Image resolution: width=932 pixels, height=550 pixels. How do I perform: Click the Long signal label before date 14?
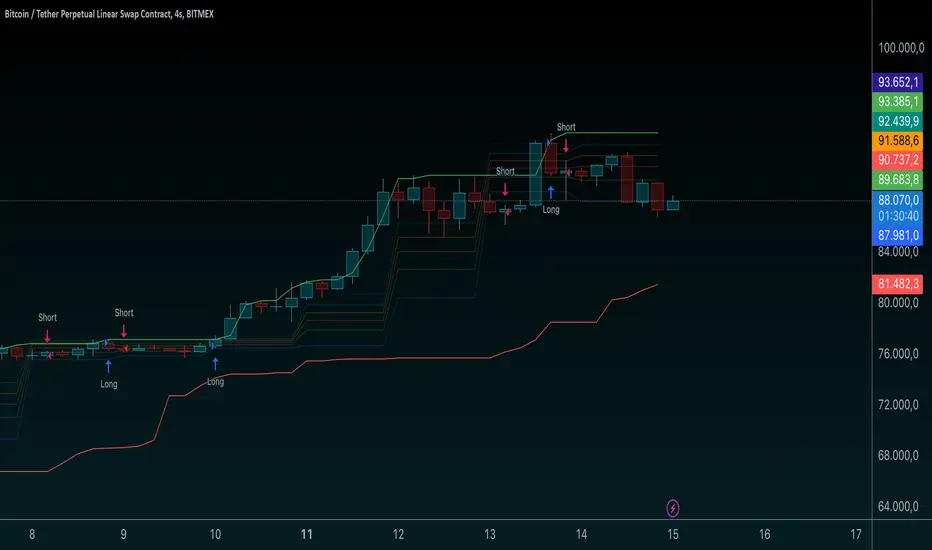(551, 209)
